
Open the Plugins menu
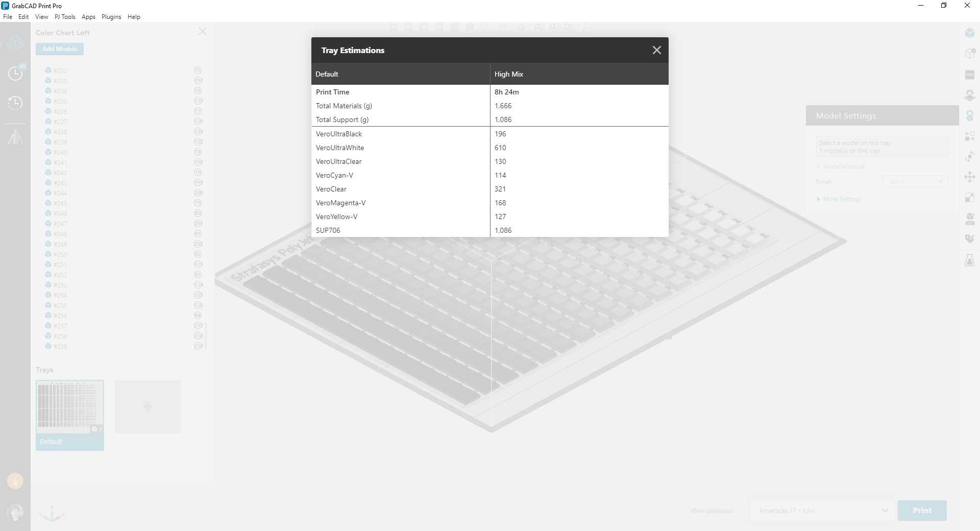click(x=111, y=17)
